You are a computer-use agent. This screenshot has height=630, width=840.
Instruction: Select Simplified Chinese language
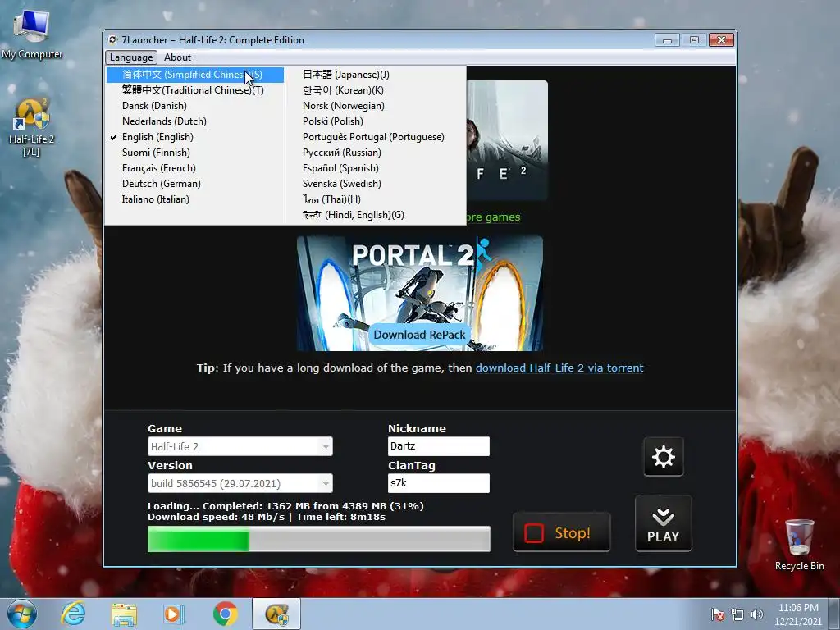[x=195, y=75]
